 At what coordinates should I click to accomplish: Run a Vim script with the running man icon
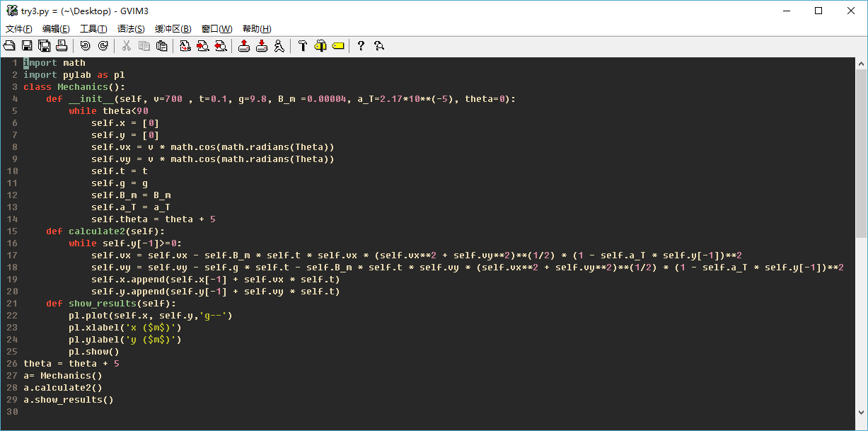tap(279, 46)
